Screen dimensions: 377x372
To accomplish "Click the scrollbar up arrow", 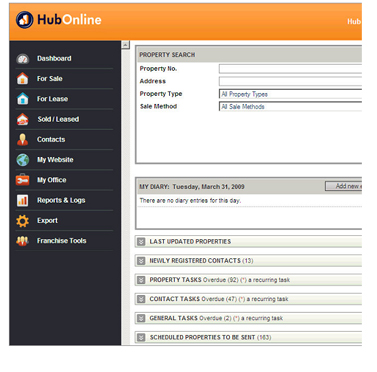I will (126, 45).
